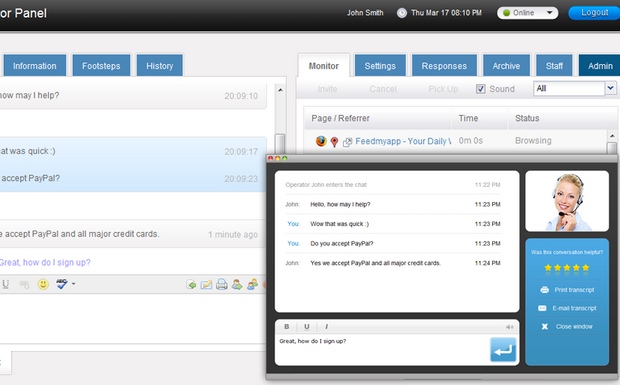Click the operator avatar photo

click(567, 201)
